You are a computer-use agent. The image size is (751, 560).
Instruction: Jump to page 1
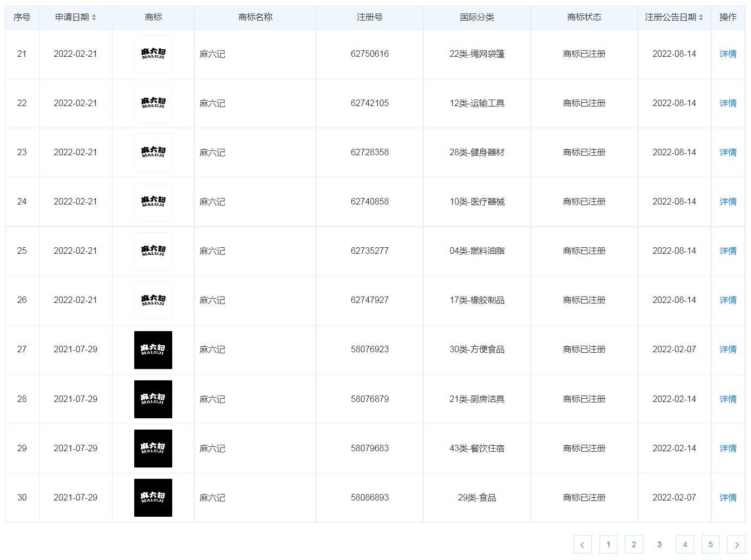point(608,545)
